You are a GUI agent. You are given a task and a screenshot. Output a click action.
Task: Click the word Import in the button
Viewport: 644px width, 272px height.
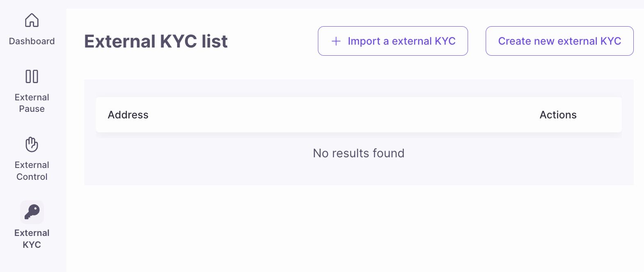(364, 41)
